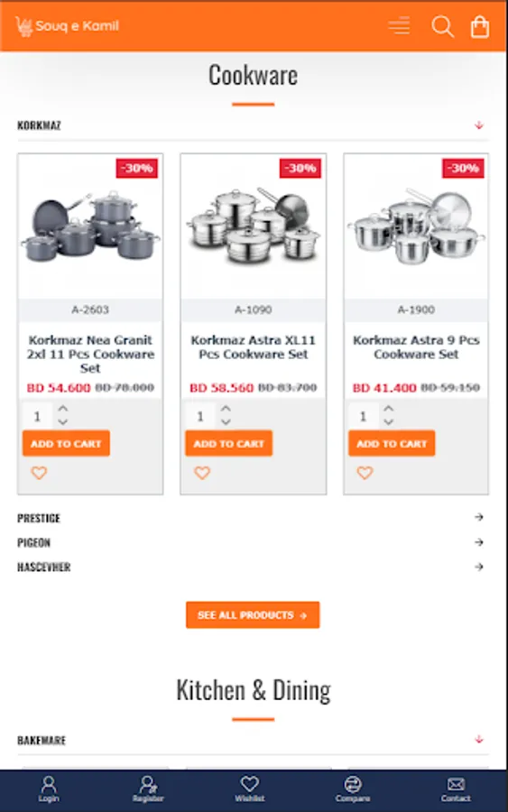Image resolution: width=508 pixels, height=812 pixels.
Task: Tap the Register icon in bottom bar
Action: tap(148, 789)
